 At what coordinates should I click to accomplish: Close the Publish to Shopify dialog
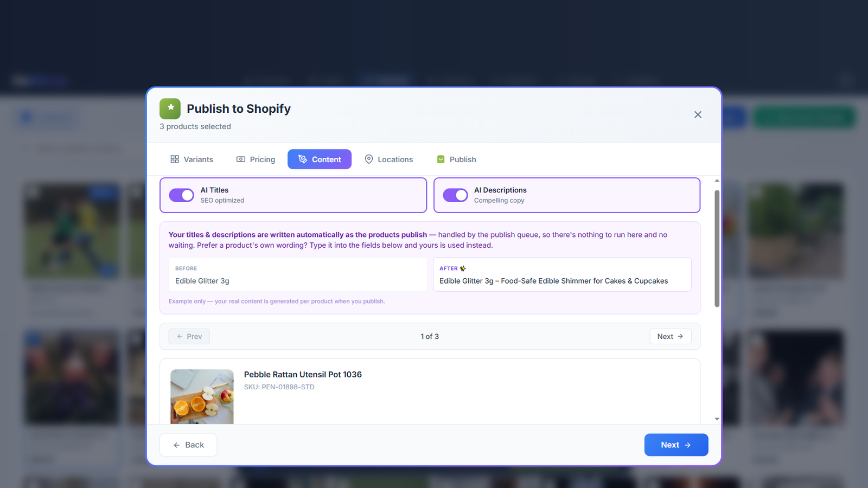(698, 114)
